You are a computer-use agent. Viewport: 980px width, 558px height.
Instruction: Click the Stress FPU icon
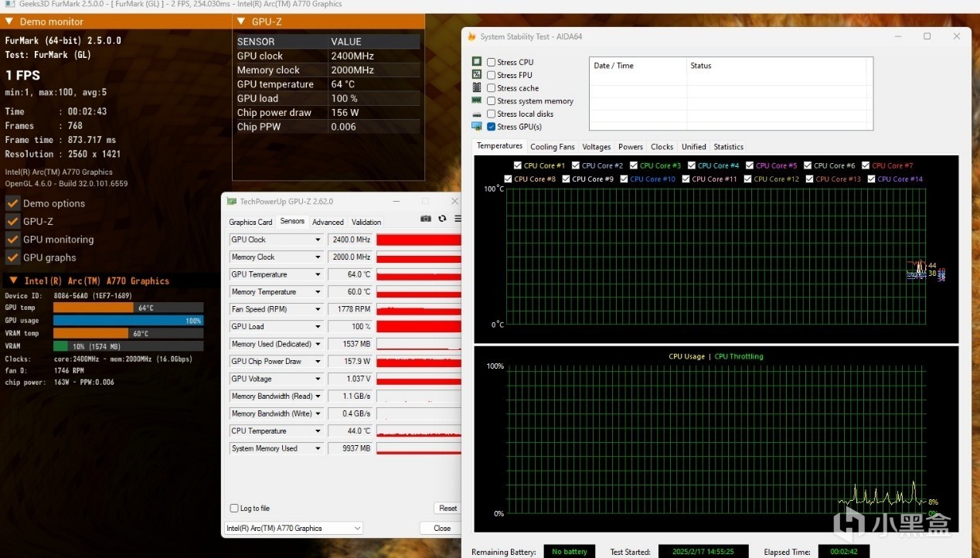pyautogui.click(x=477, y=74)
